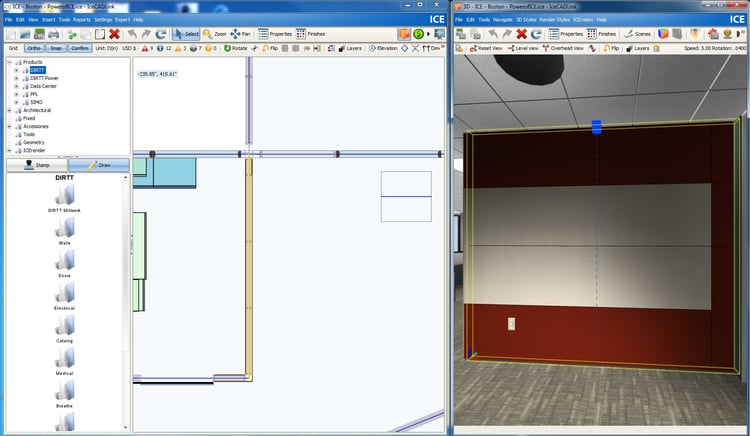Viewport: 750px width, 436px height.
Task: Click Flip in the 2D ICE toolbar
Action: [270, 48]
